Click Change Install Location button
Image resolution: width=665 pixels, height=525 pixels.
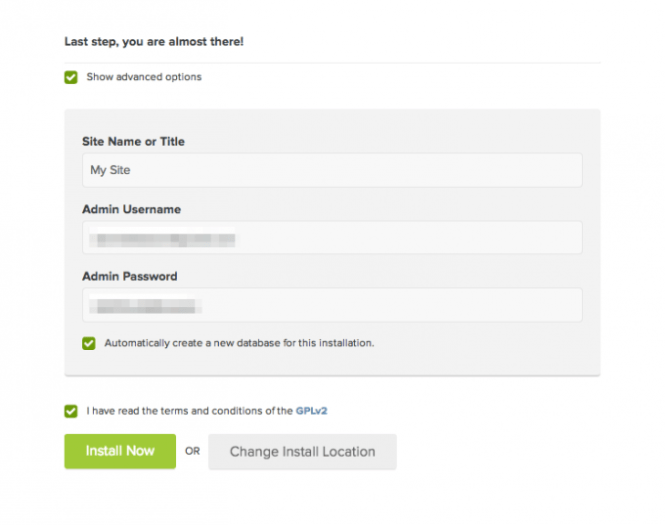pos(302,451)
